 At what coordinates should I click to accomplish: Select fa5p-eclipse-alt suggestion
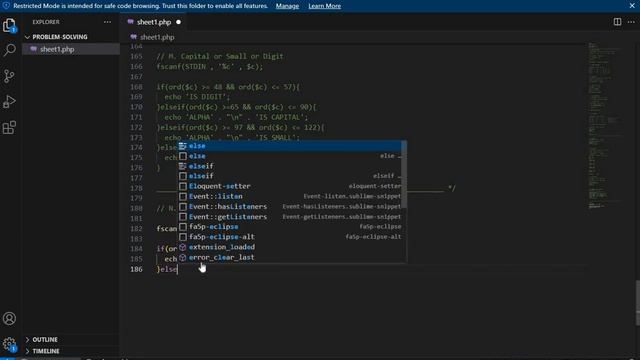click(290, 237)
